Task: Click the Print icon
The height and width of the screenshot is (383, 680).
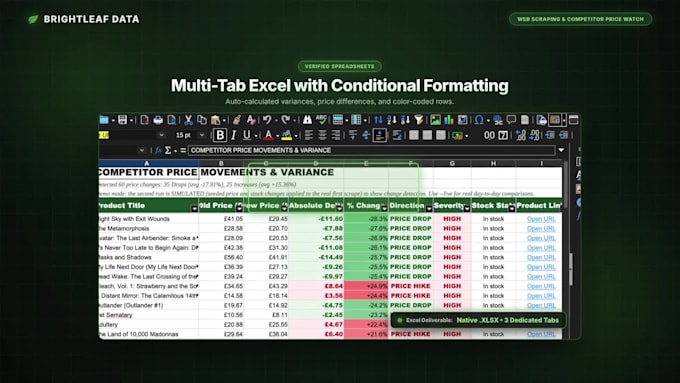Action: 158,120
